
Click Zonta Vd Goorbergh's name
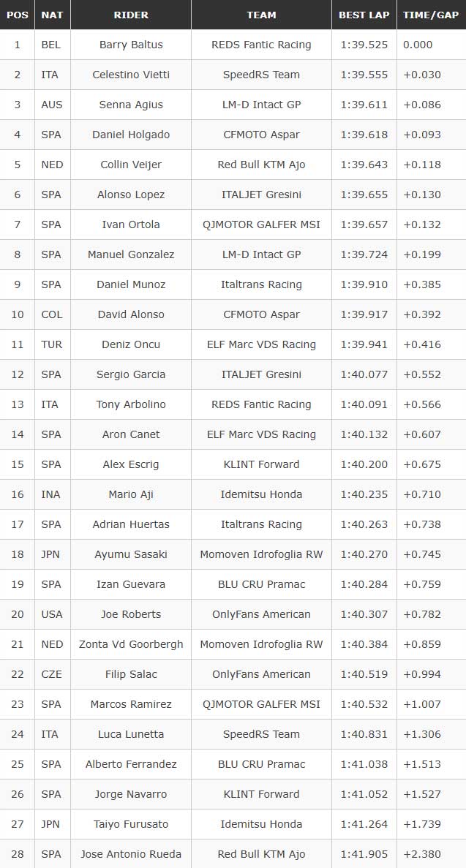[x=131, y=644]
